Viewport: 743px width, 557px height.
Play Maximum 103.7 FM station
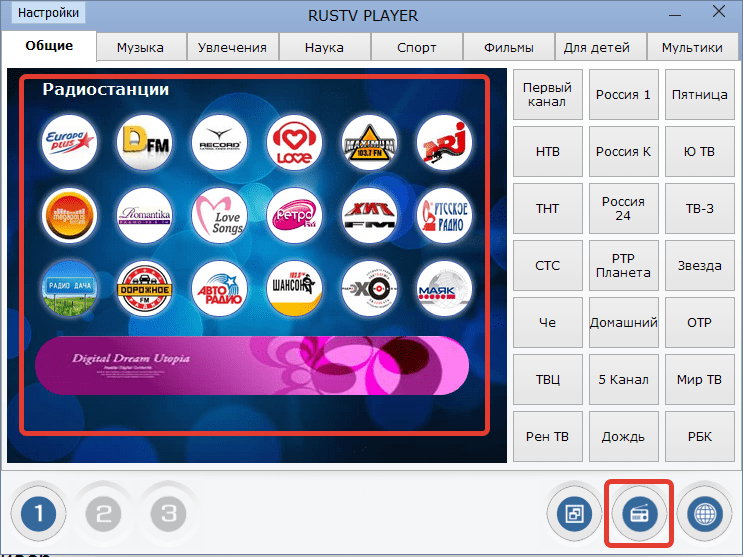(370, 142)
